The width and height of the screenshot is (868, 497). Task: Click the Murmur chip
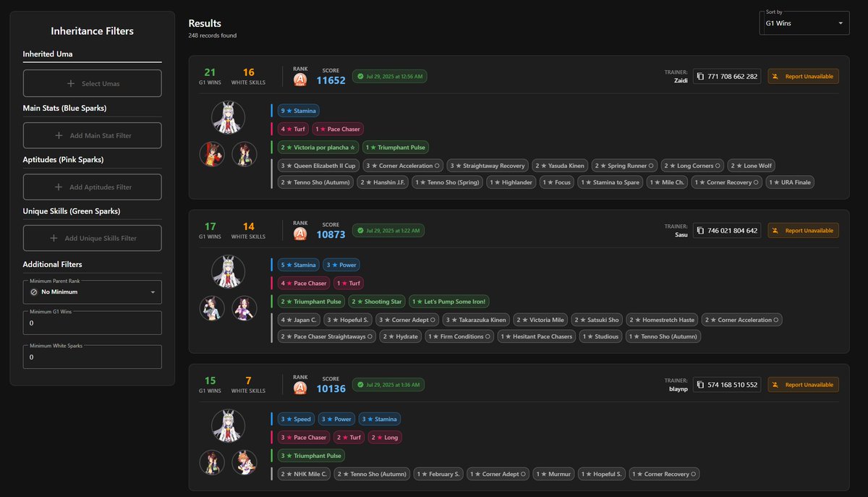pyautogui.click(x=553, y=474)
